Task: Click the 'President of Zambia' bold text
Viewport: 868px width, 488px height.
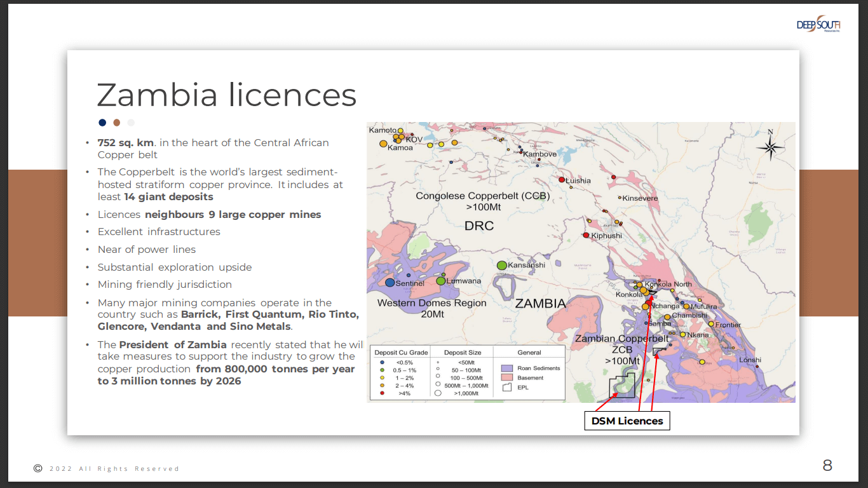Action: pyautogui.click(x=173, y=344)
